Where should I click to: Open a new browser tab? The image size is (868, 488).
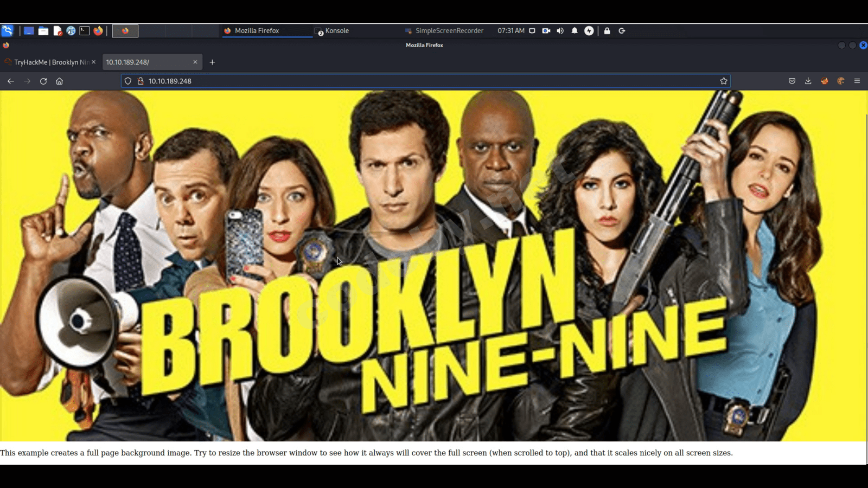coord(212,62)
